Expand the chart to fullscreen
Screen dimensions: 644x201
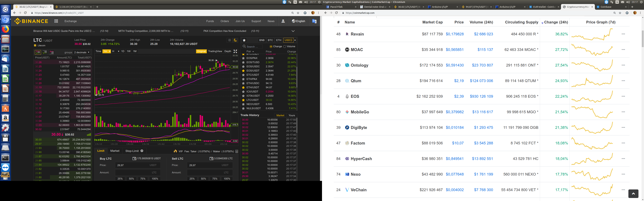pos(235,51)
